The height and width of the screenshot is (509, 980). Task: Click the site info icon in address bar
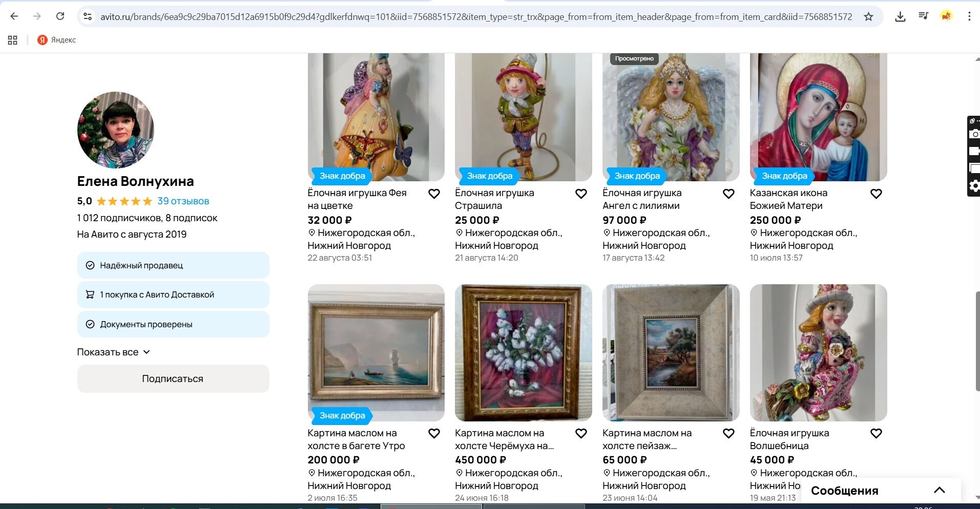88,16
